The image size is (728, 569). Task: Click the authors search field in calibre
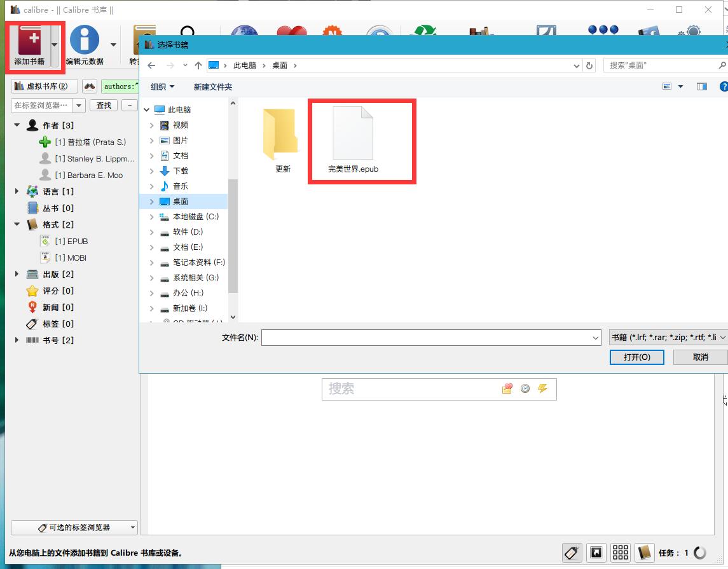tap(120, 86)
